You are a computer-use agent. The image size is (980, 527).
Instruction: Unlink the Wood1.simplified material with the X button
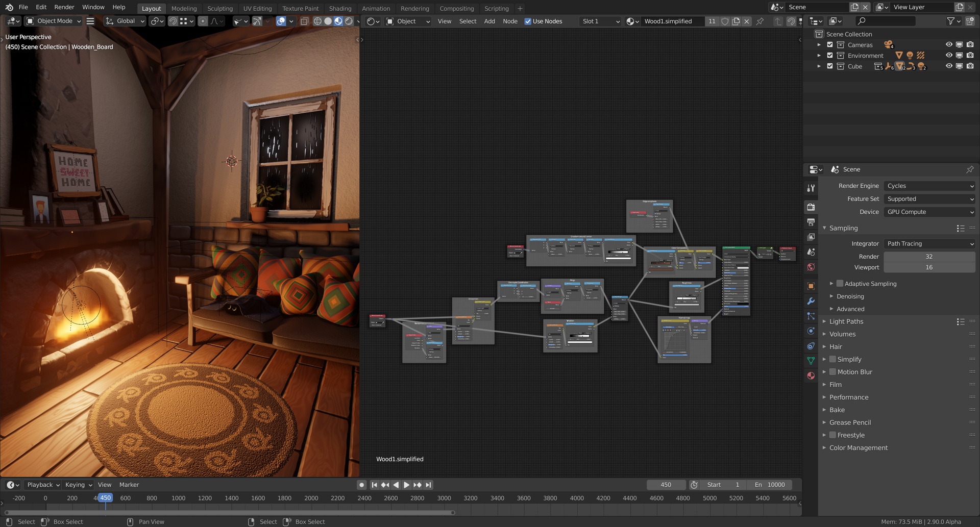746,21
